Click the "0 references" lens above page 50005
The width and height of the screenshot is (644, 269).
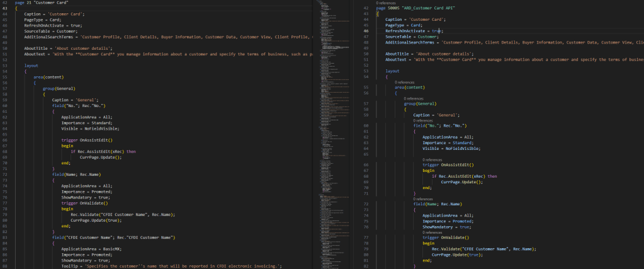pyautogui.click(x=386, y=3)
